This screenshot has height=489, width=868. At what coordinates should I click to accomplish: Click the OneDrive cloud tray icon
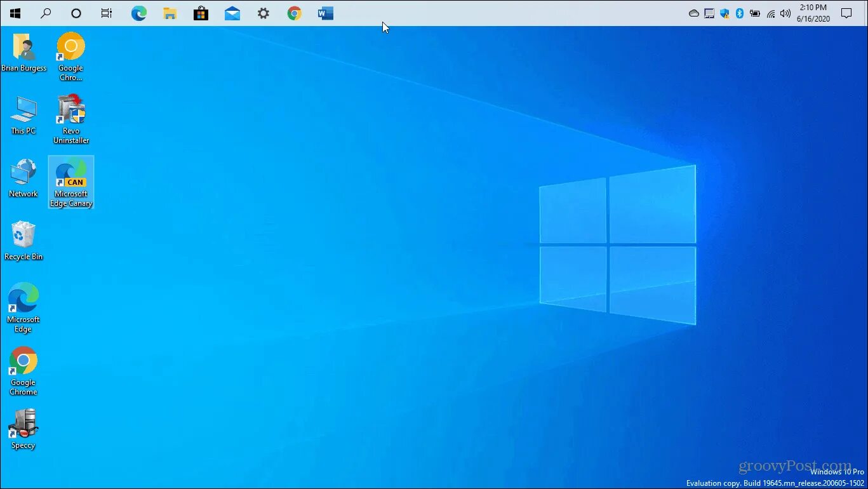click(694, 13)
